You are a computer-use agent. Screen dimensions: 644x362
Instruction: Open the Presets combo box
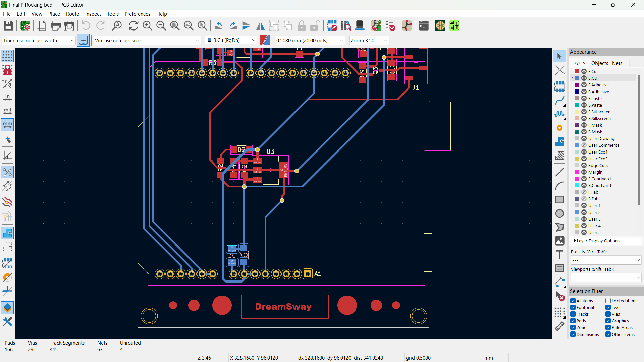[606, 260]
